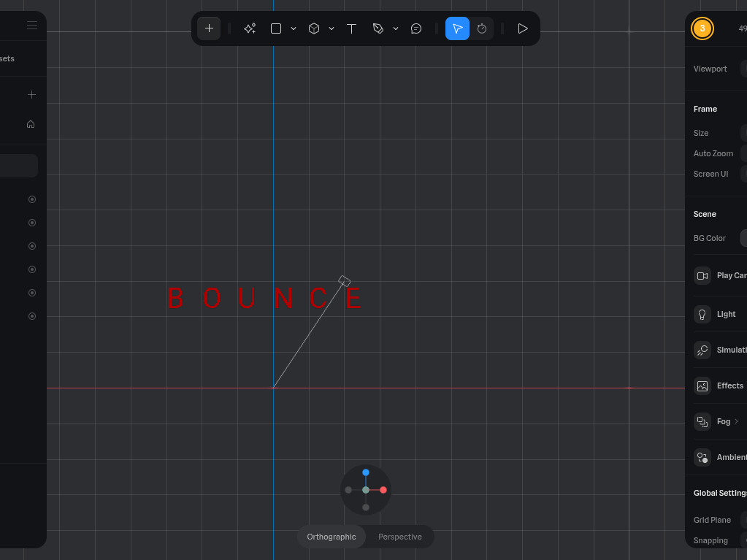This screenshot has width=747, height=560.
Task: Toggle visibility of the bottommost layer
Action: (32, 316)
